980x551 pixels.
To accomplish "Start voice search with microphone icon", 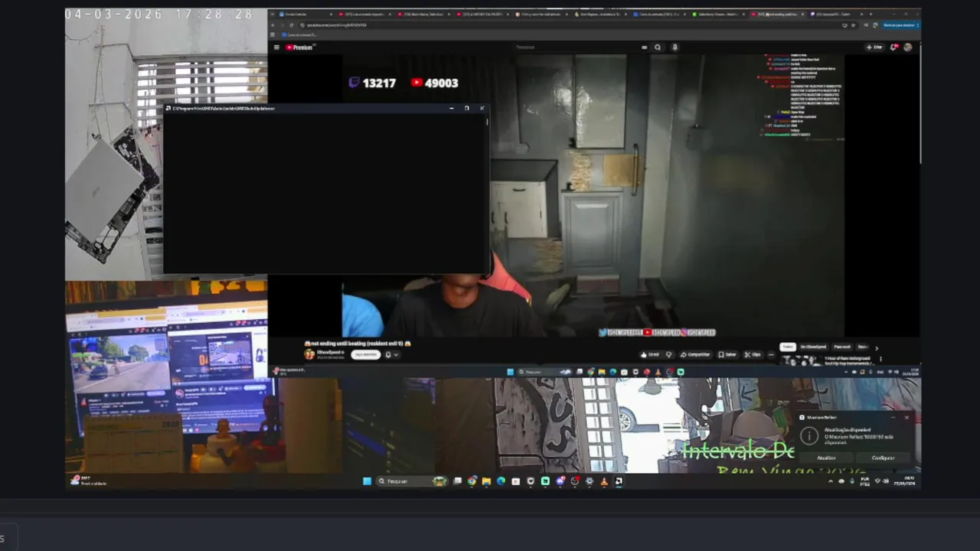I will pos(675,47).
